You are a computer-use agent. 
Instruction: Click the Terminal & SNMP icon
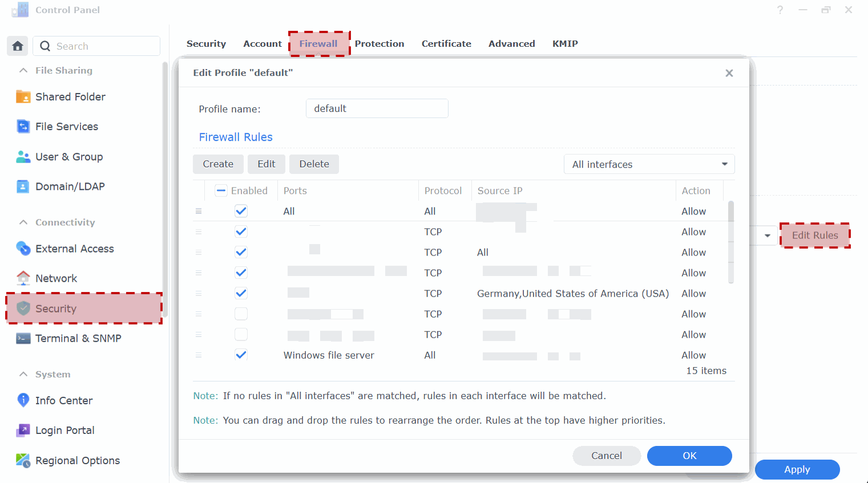coord(23,338)
